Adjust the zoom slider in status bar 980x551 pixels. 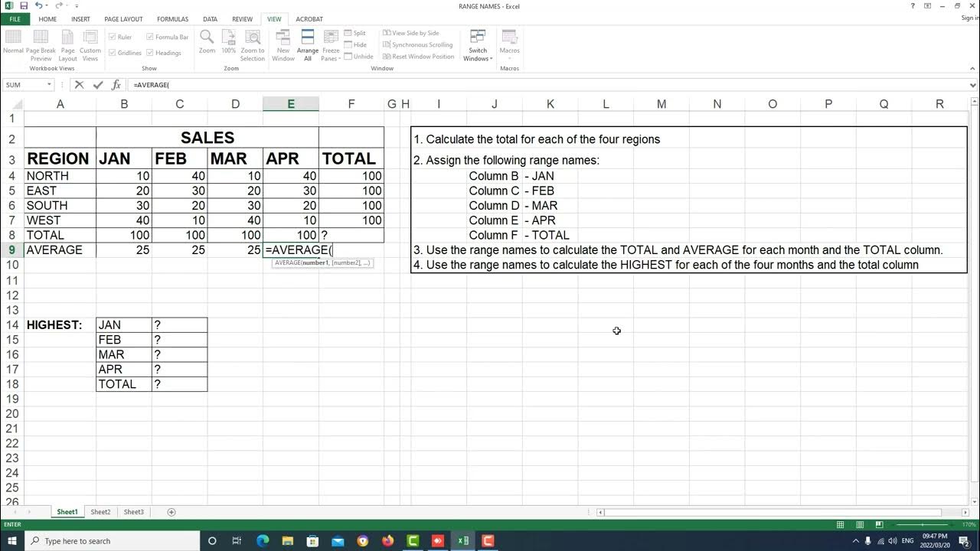923,525
